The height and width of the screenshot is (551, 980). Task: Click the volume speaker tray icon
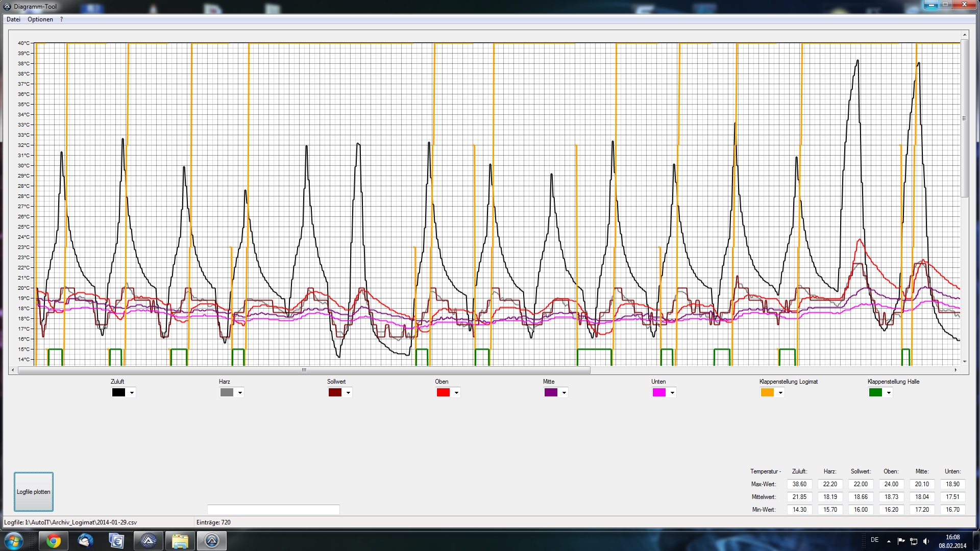click(x=926, y=541)
